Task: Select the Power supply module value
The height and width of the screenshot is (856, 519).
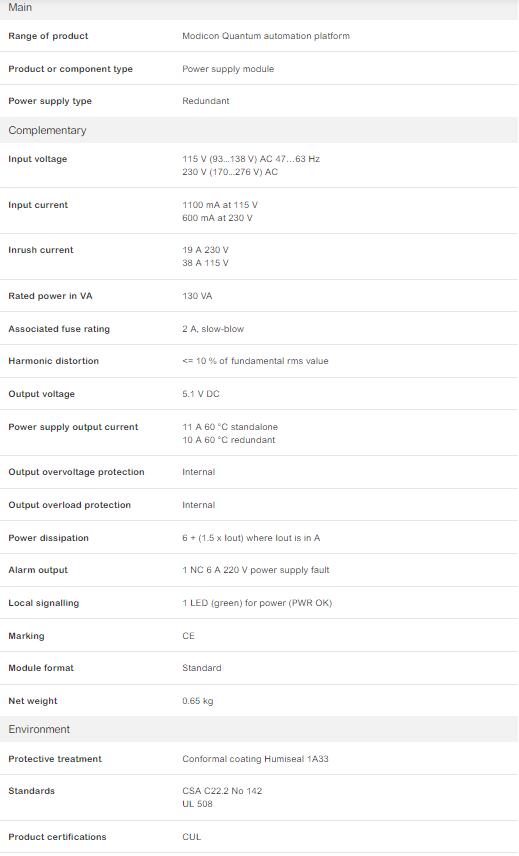Action: pyautogui.click(x=228, y=69)
